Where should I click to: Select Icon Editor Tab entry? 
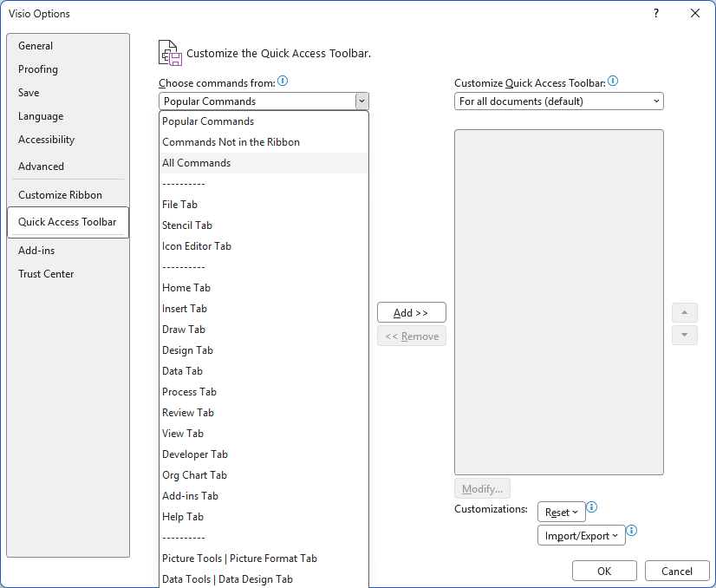pos(264,246)
